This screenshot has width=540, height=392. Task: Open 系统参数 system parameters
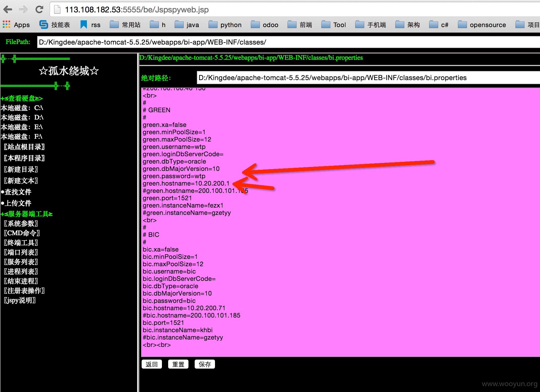click(x=21, y=224)
